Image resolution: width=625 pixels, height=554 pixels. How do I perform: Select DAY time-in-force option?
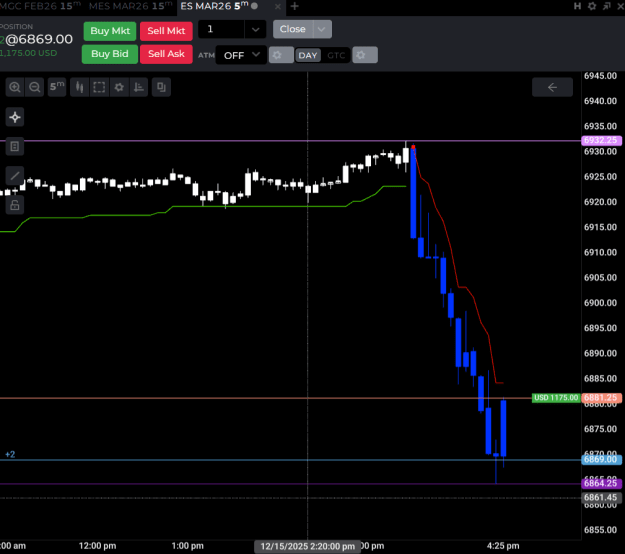point(308,55)
